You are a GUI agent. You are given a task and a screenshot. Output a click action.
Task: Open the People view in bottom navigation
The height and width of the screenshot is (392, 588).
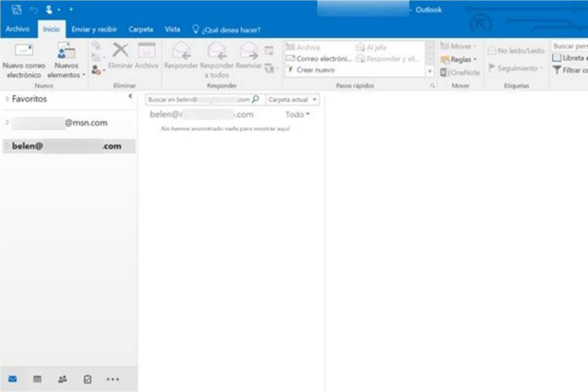pos(63,379)
